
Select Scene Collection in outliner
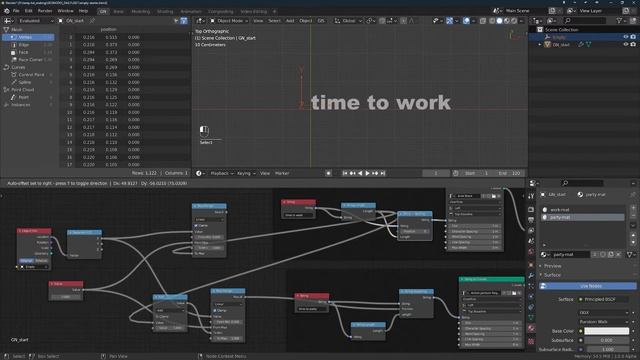pos(561,29)
